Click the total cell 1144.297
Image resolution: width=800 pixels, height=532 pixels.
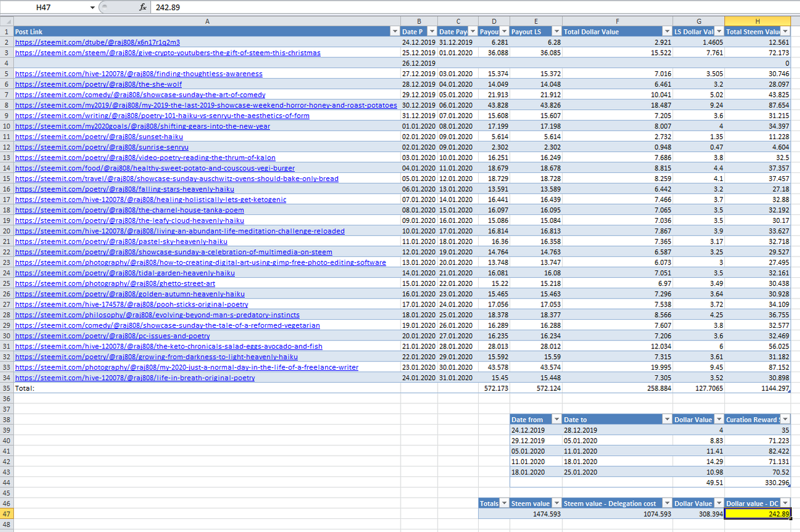[757, 388]
